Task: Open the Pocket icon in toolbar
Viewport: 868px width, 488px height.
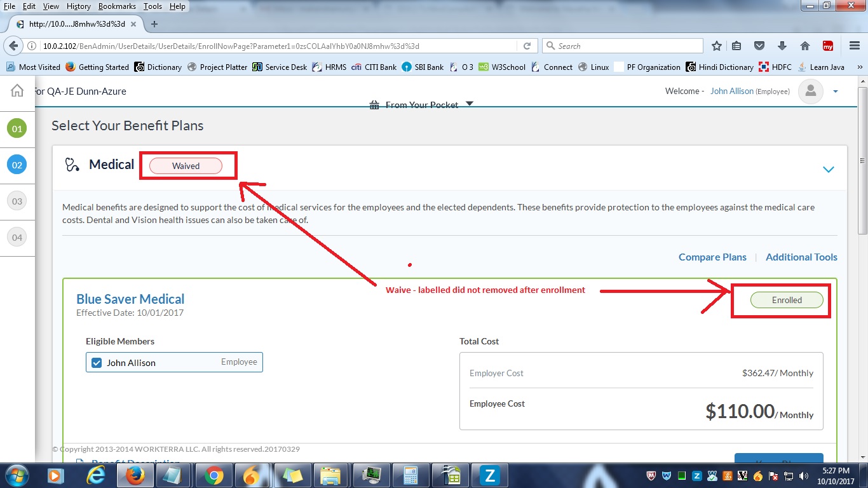Action: pos(759,46)
